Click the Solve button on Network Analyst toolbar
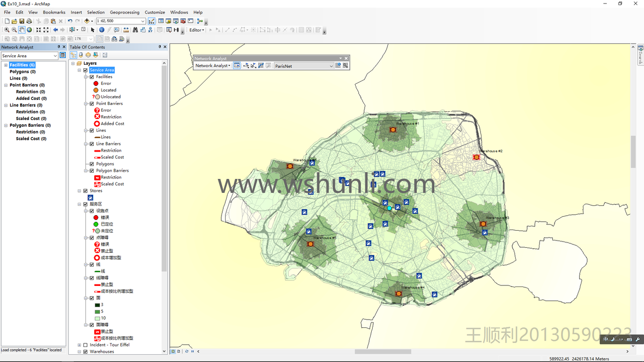This screenshot has width=644, height=362. tap(261, 66)
